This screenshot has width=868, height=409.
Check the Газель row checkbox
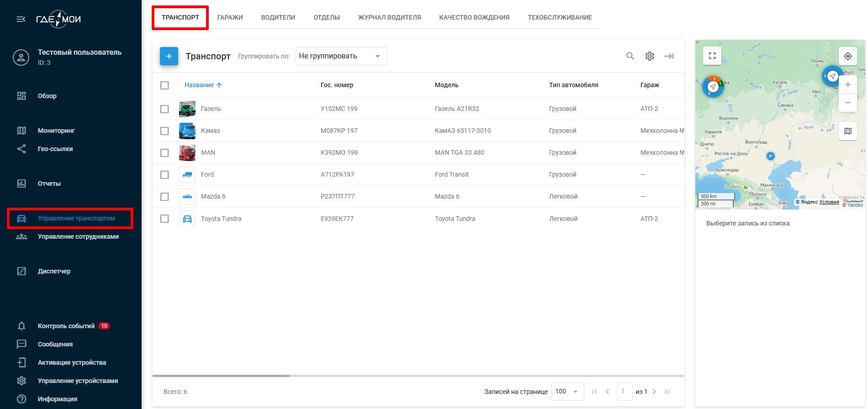pyautogui.click(x=165, y=109)
